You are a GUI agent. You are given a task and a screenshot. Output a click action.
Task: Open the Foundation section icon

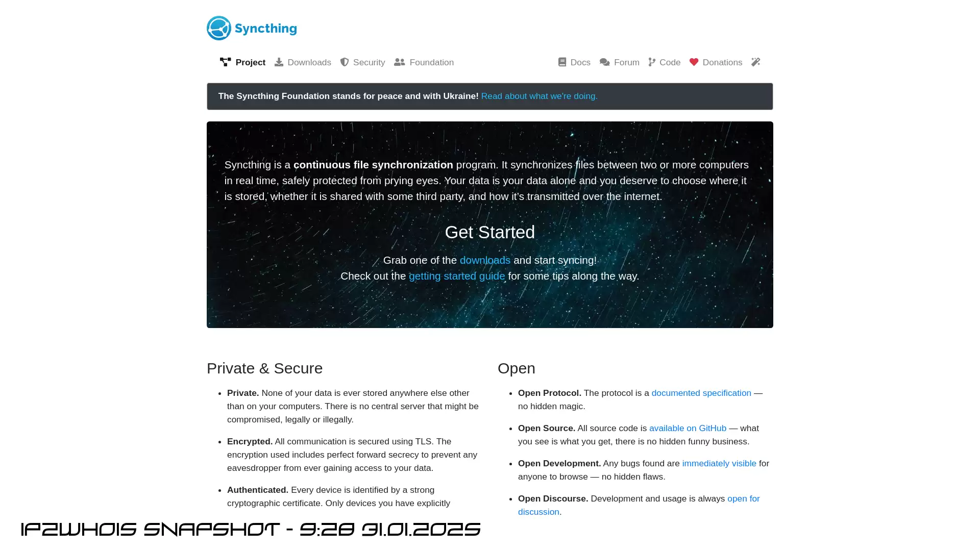pyautogui.click(x=399, y=62)
